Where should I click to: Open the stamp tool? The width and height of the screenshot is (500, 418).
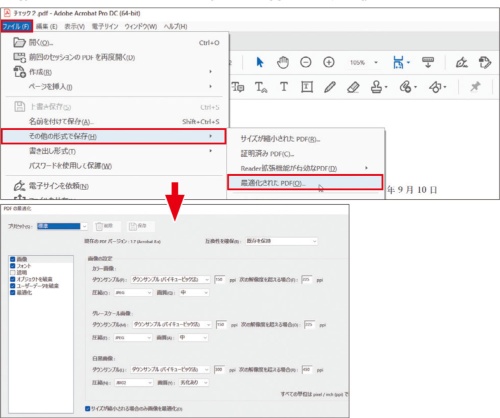(377, 87)
